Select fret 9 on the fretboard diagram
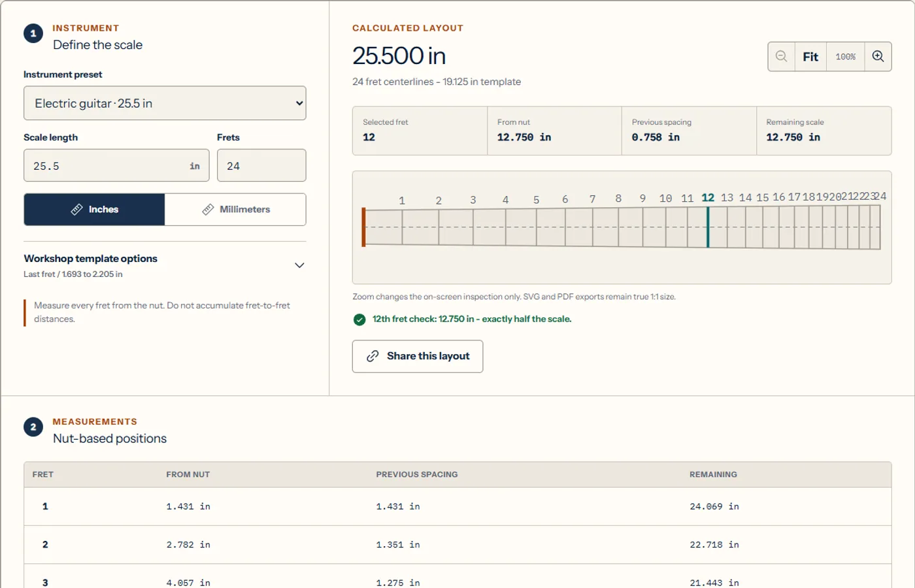The height and width of the screenshot is (588, 915). [x=643, y=227]
